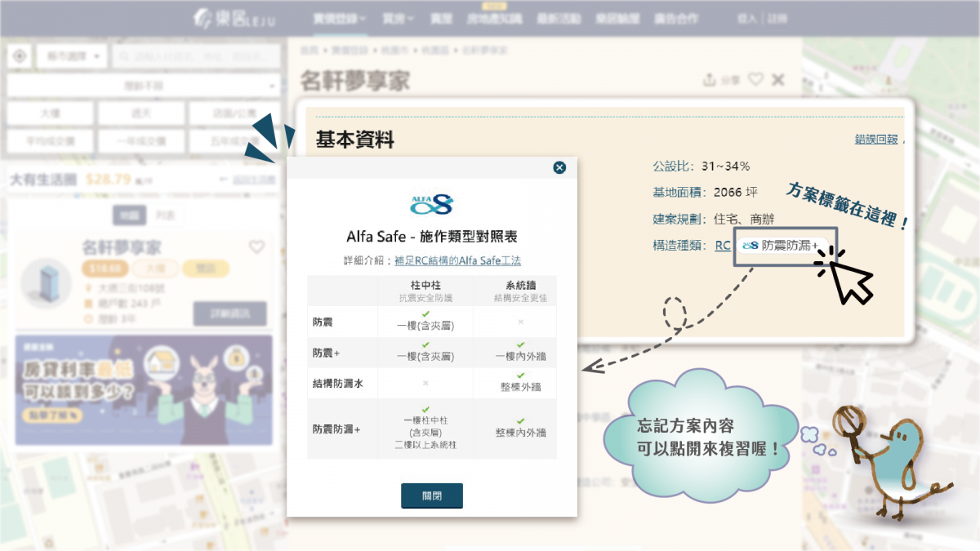Screen dimensions: 980x551
Task: Select the 大樓 building type filter
Action: 49,113
